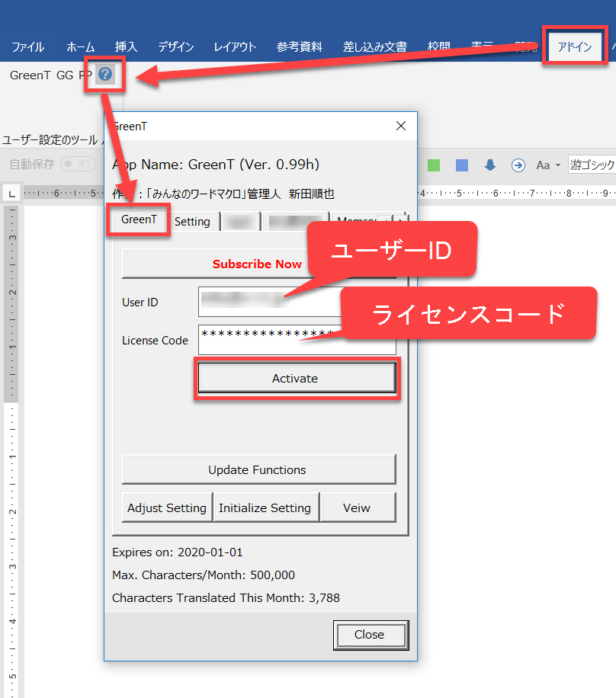
Task: Switch to the Setting tab
Action: [x=192, y=221]
